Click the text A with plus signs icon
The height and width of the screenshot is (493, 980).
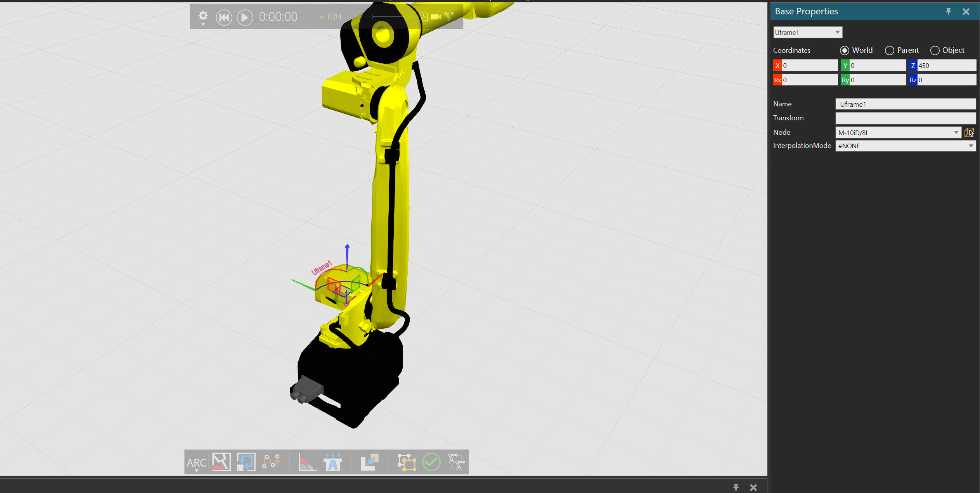click(333, 462)
